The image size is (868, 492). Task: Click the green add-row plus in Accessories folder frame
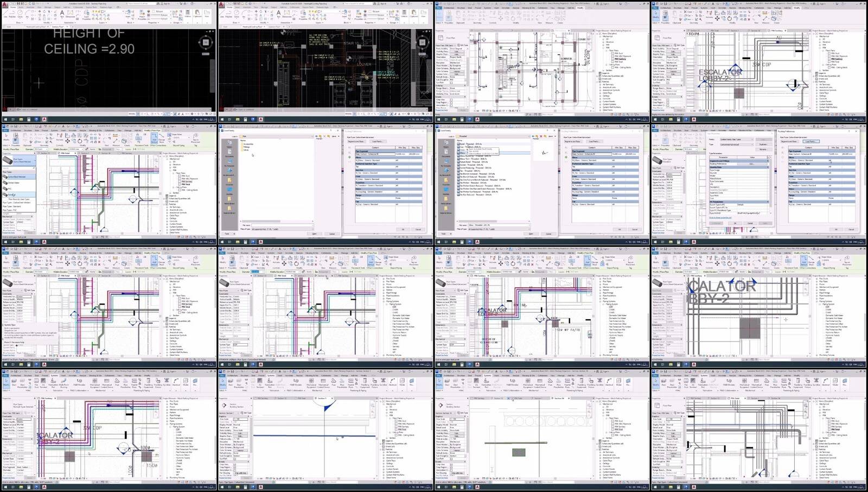point(349,157)
